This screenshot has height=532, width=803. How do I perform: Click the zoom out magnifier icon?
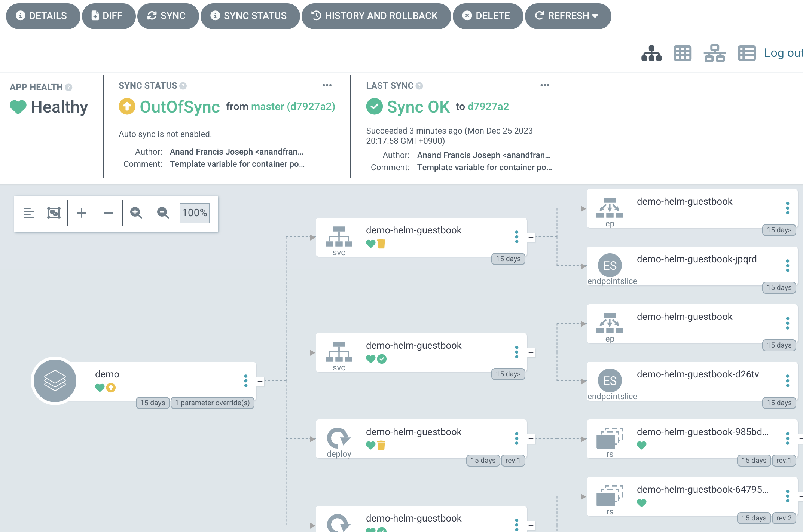pyautogui.click(x=163, y=213)
